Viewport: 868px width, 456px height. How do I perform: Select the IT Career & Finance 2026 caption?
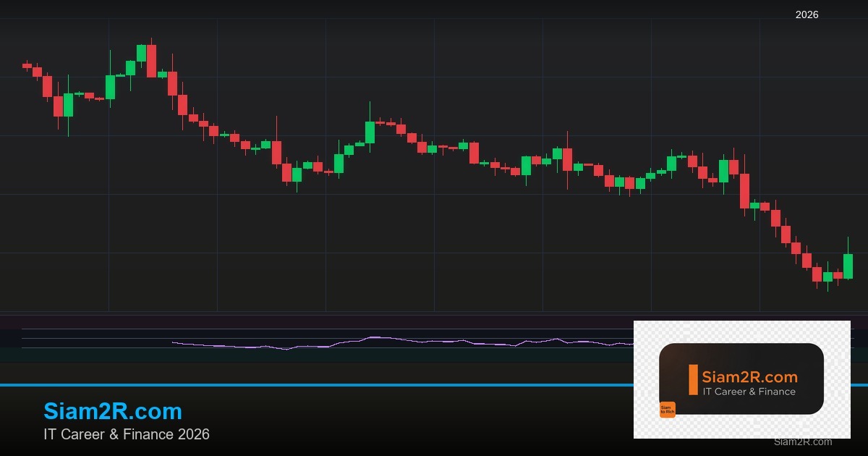click(125, 434)
